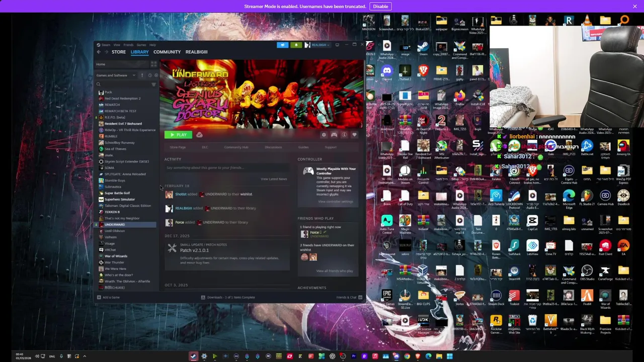
Task: Show game info icon on UNDERWARD page
Action: 344,135
